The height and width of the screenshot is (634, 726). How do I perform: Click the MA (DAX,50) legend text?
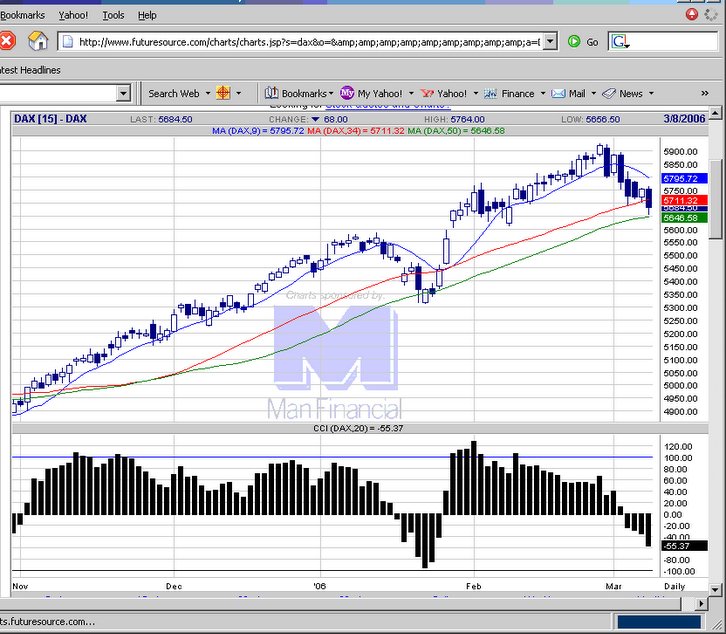pos(456,131)
